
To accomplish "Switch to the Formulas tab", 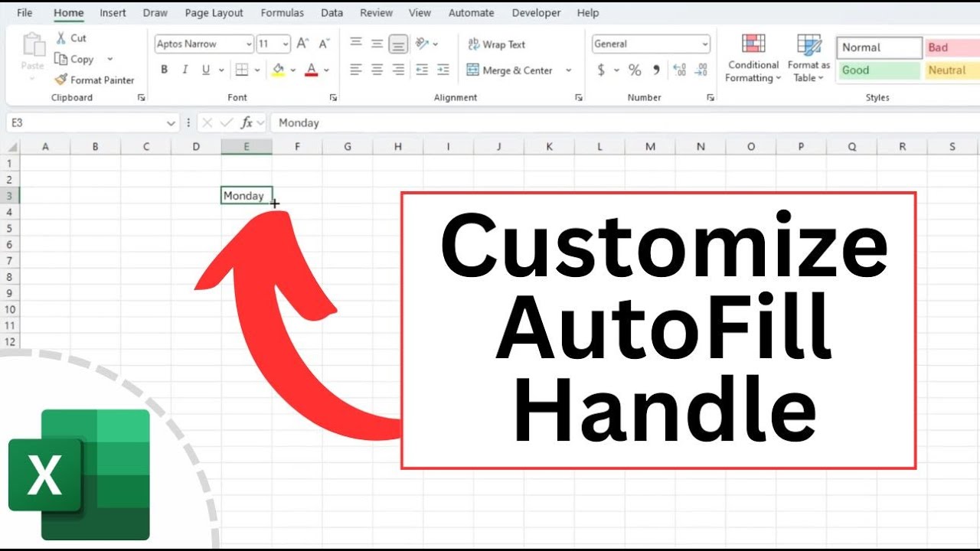I will pos(282,13).
